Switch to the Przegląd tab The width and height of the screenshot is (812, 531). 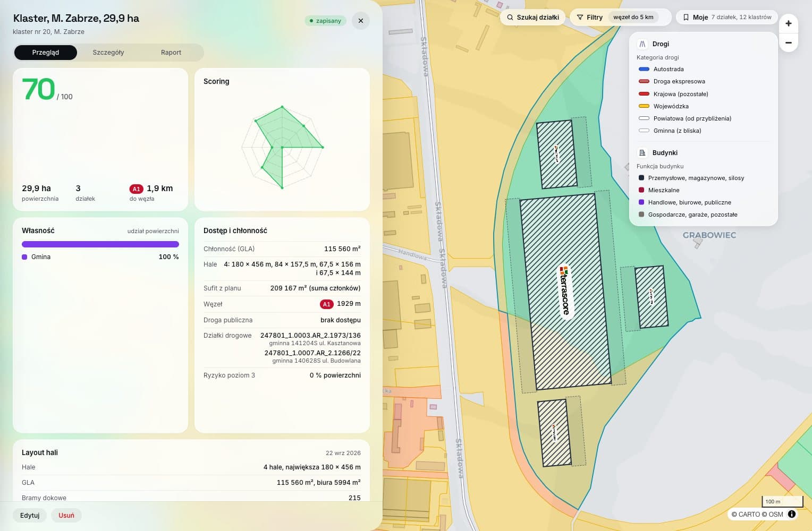point(46,53)
